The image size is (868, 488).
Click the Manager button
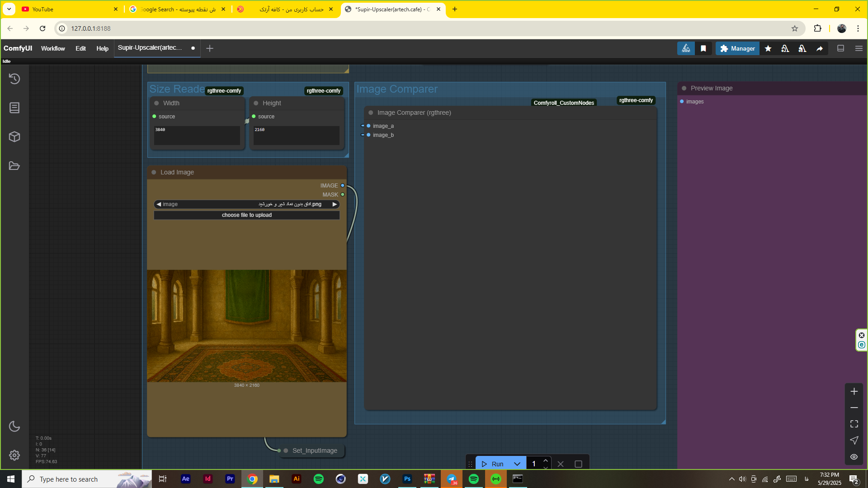coord(737,48)
